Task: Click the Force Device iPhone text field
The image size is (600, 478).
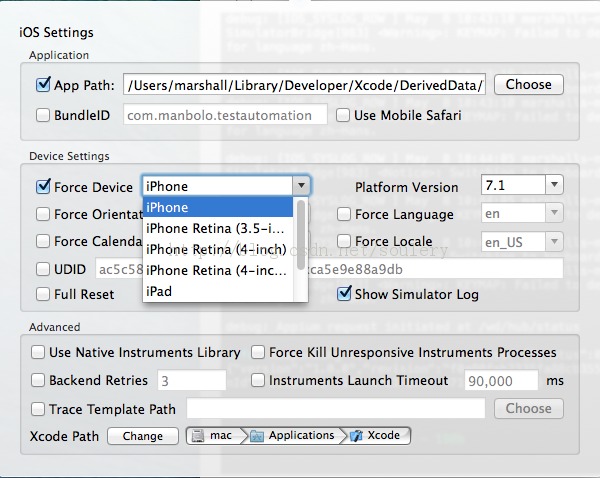Action: click(218, 186)
